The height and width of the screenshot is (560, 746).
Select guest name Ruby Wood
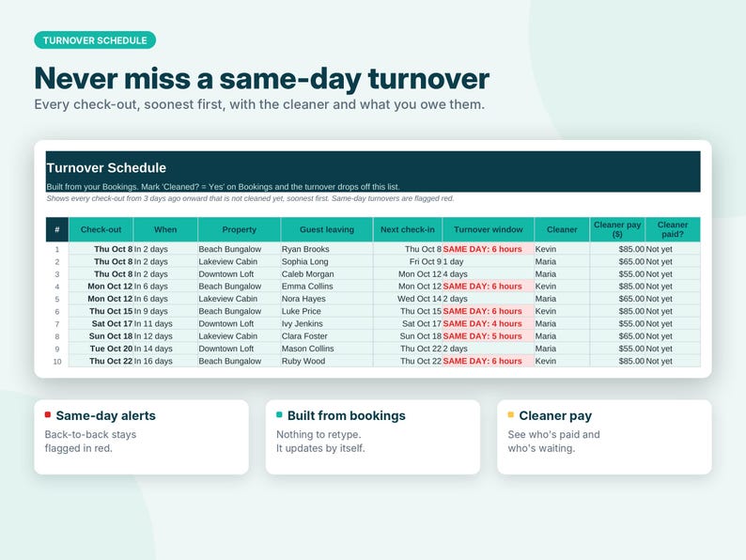tap(303, 361)
